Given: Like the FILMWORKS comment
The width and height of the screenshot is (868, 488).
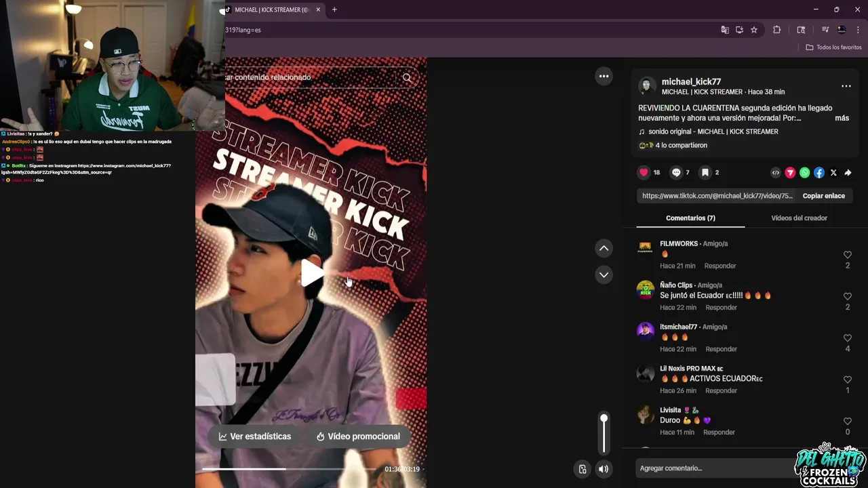Looking at the screenshot, I should (848, 255).
